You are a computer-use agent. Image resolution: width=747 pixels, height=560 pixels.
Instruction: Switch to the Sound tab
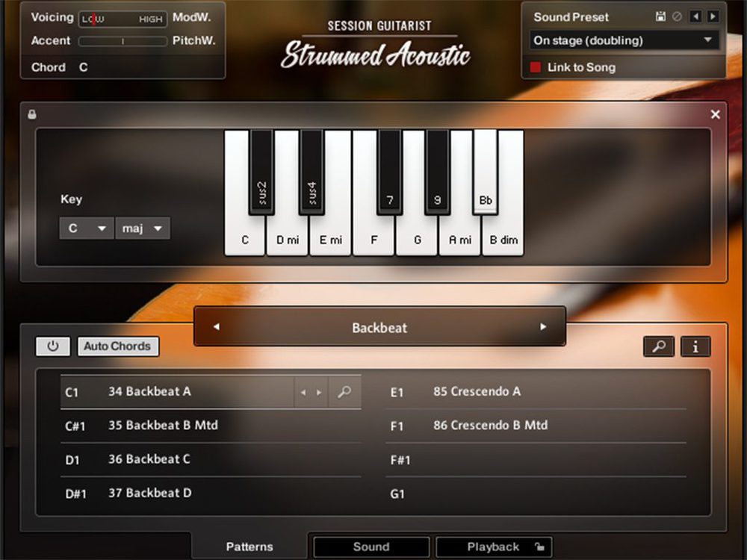(371, 547)
